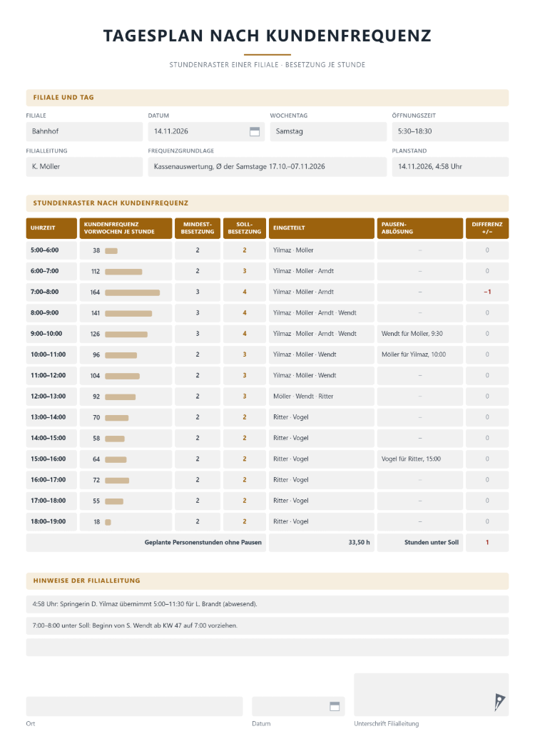Viewport: 535px width, 756px height.
Task: Click the frequency bar next to 112
Action: click(123, 272)
